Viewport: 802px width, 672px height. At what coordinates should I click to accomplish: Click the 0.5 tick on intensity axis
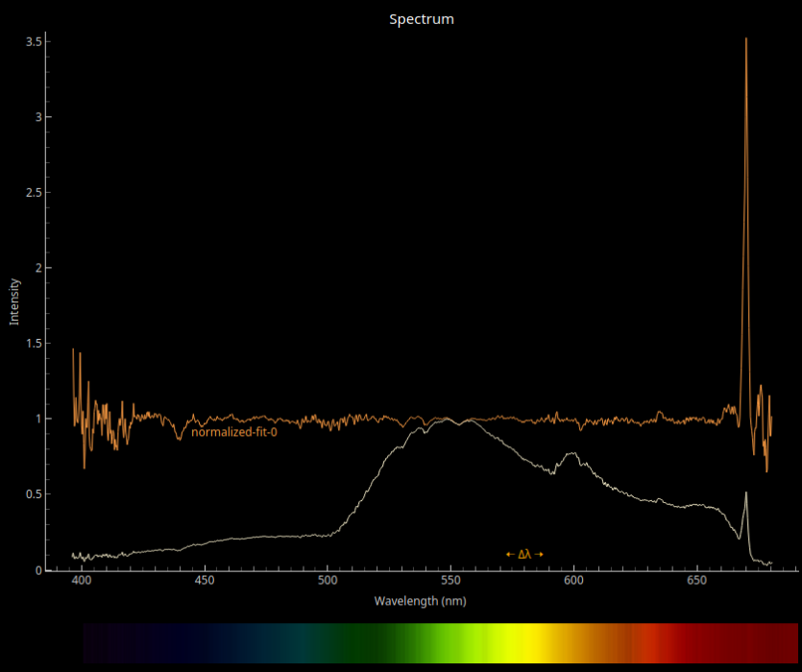(32, 494)
